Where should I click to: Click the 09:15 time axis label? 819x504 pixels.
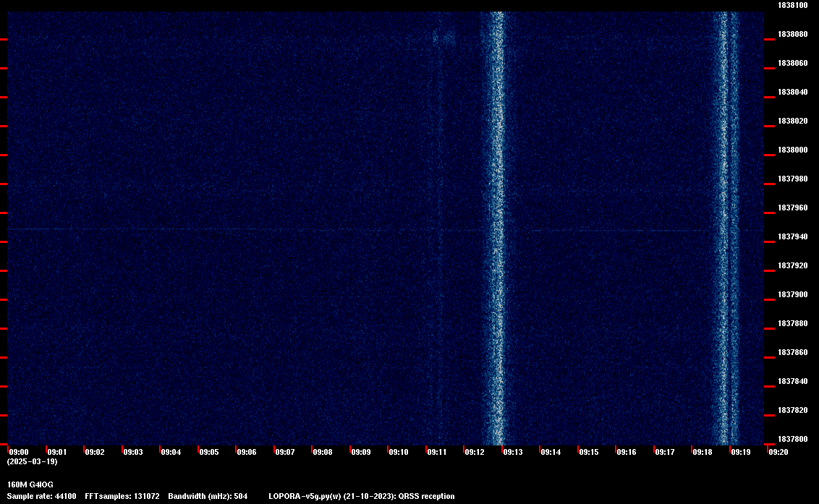(x=589, y=452)
